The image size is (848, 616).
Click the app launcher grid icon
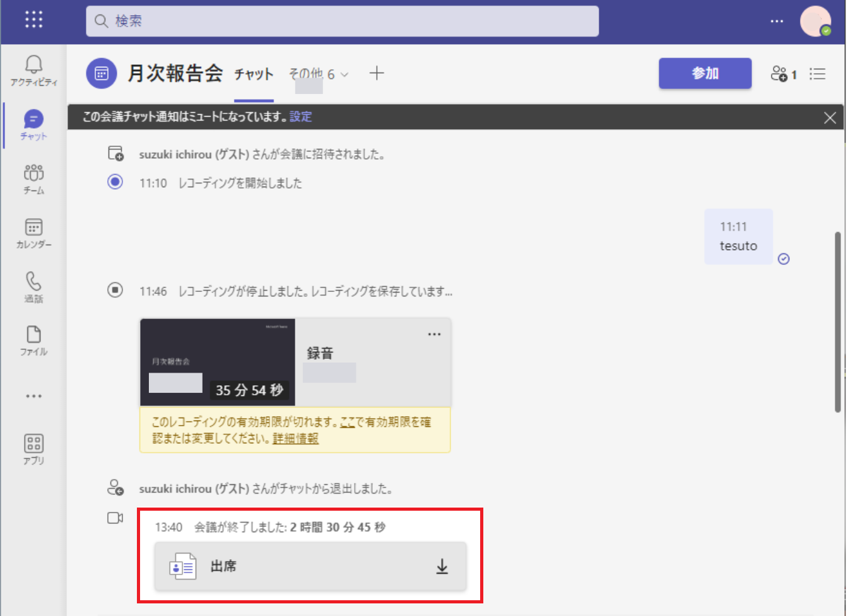[33, 20]
